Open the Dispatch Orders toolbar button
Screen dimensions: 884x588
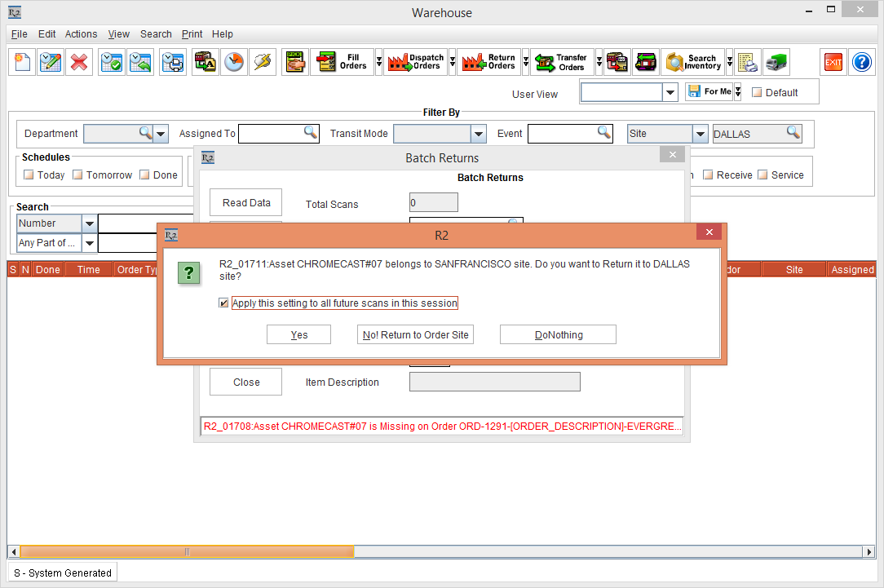coord(416,62)
